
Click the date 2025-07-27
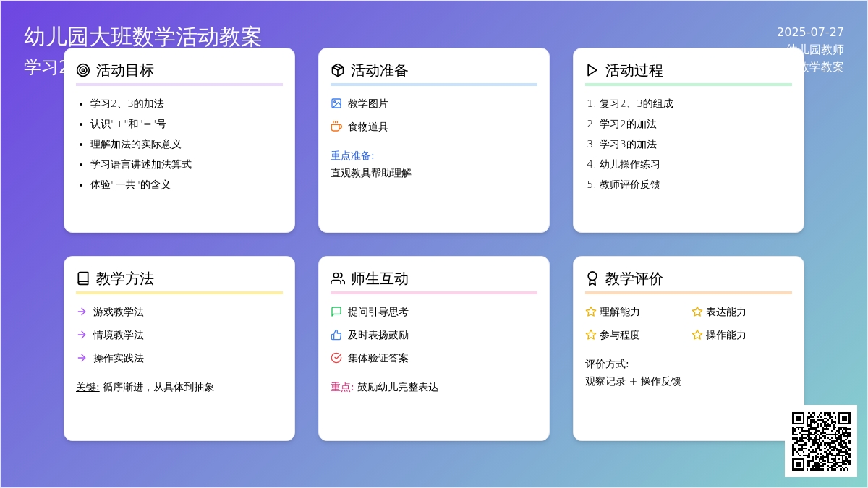810,32
